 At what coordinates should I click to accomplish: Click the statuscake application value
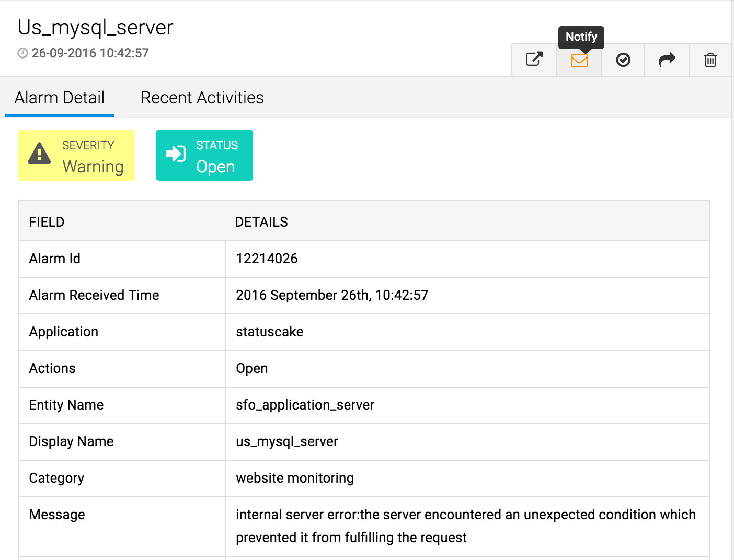(269, 332)
